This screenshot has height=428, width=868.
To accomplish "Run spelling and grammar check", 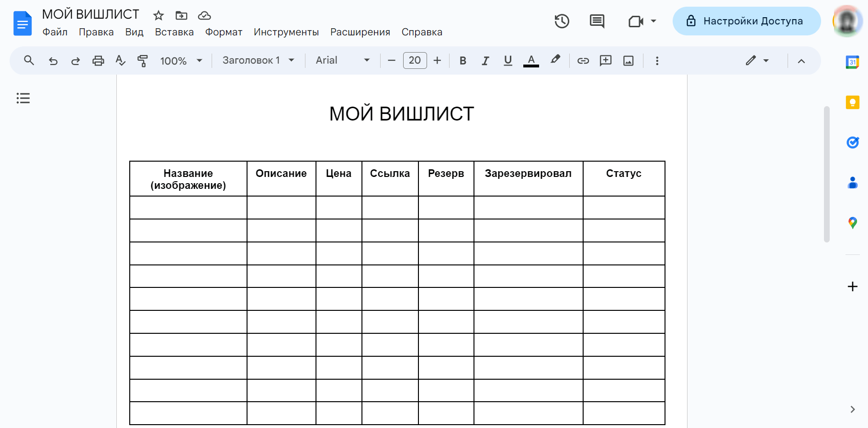I will pos(121,61).
